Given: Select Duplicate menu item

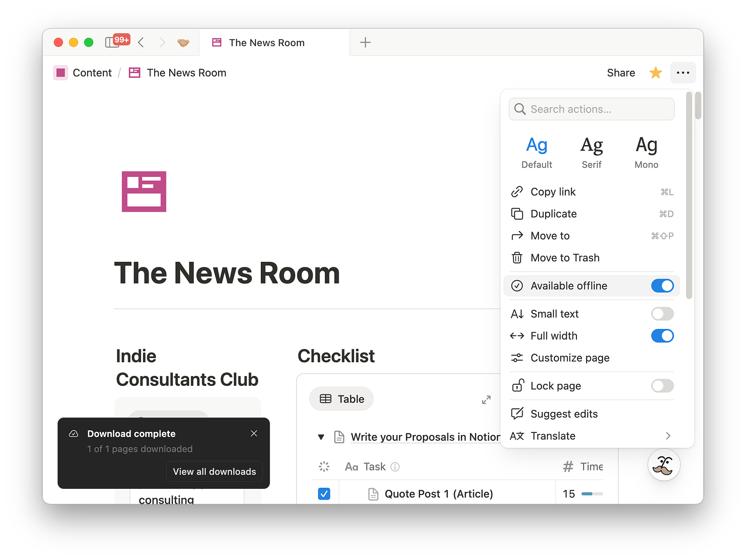Looking at the screenshot, I should [592, 214].
